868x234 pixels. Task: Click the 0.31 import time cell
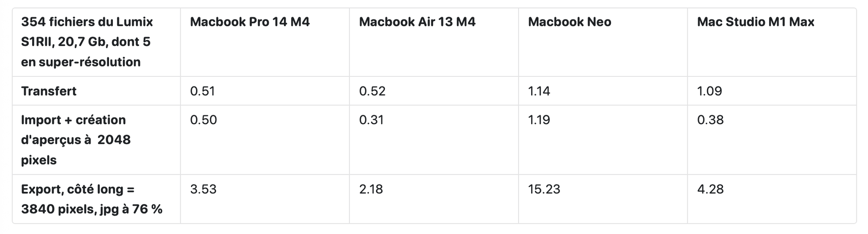point(372,120)
